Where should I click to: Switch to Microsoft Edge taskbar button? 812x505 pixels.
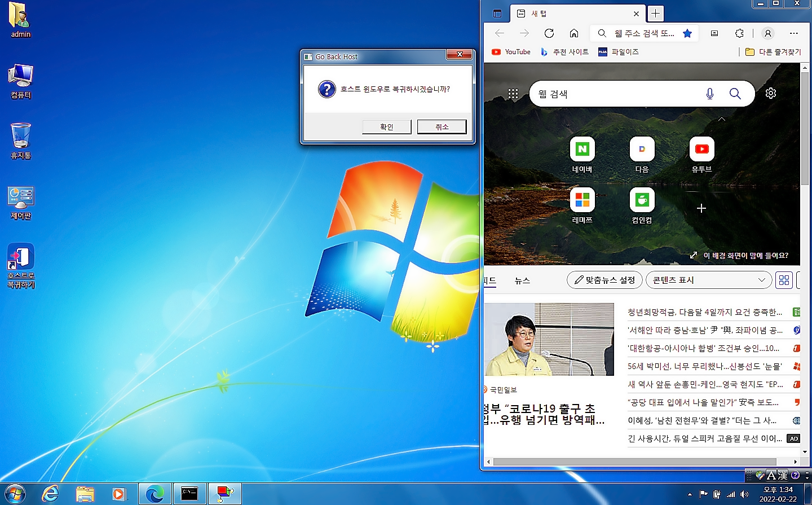click(x=155, y=494)
